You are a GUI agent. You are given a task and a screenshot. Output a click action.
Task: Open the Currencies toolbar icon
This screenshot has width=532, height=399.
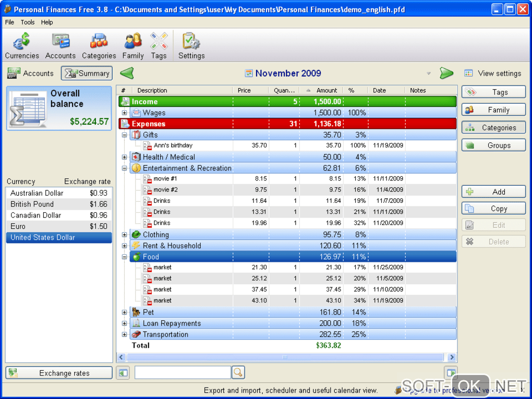click(x=22, y=46)
